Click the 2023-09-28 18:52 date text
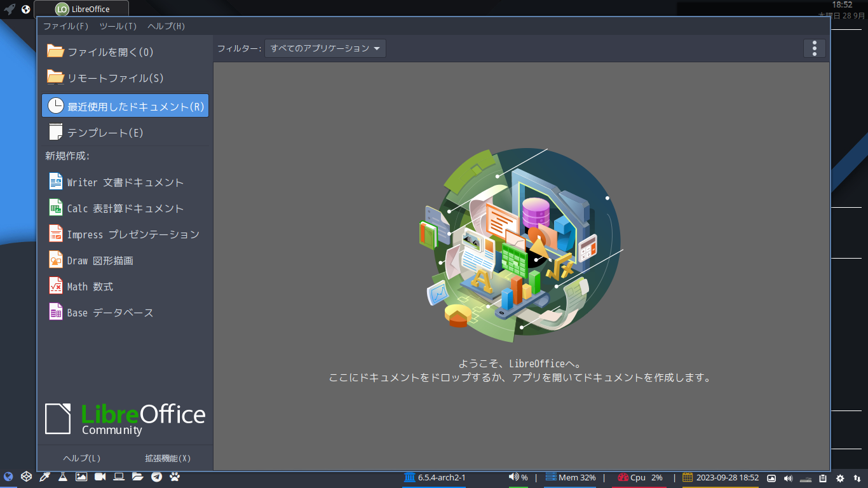The width and height of the screenshot is (868, 488). (728, 478)
